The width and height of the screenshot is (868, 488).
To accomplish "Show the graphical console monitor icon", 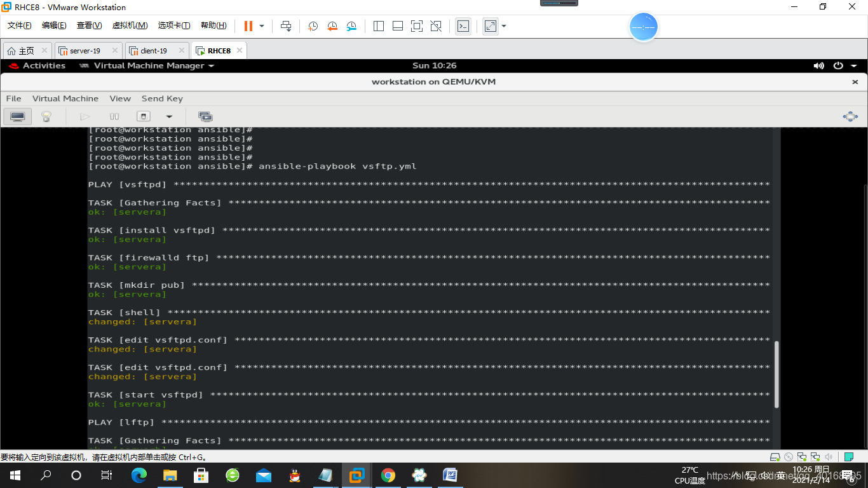I will [x=17, y=116].
